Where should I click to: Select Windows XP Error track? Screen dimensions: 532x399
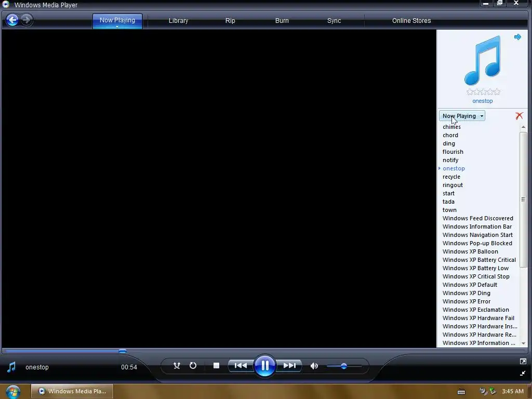pos(466,301)
